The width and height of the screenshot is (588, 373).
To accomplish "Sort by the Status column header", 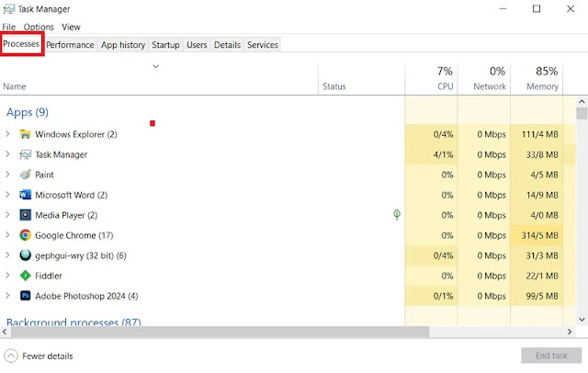I will click(x=334, y=86).
